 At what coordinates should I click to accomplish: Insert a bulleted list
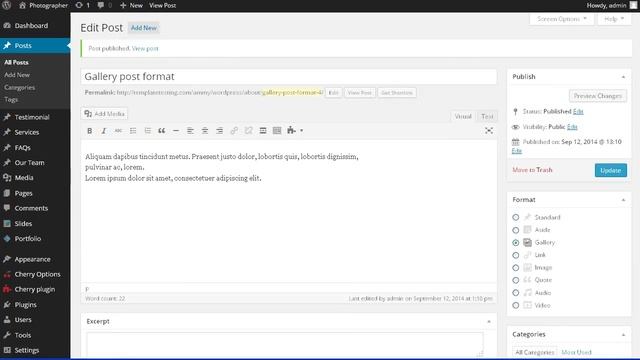click(133, 131)
